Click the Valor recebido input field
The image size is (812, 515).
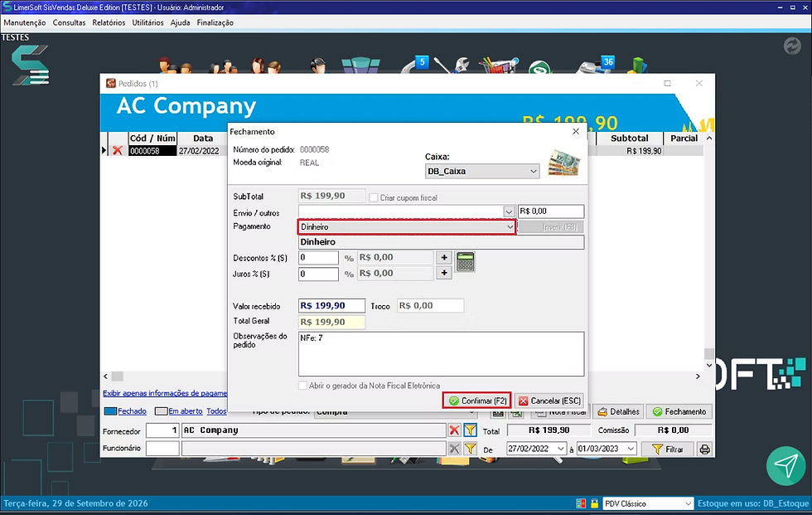click(331, 306)
